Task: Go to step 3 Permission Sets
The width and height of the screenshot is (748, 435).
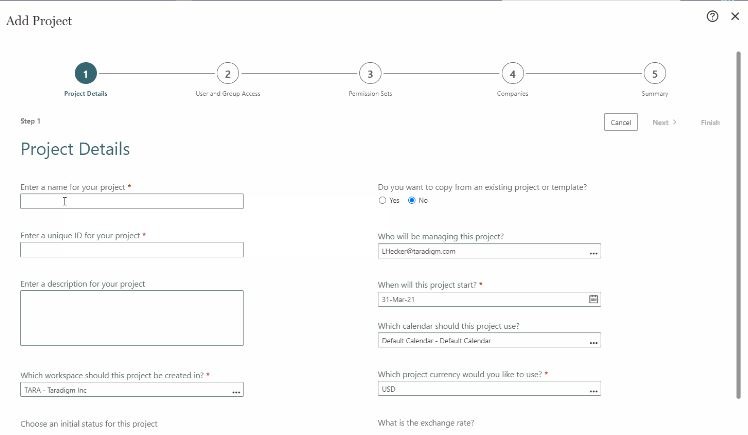Action: tap(370, 74)
